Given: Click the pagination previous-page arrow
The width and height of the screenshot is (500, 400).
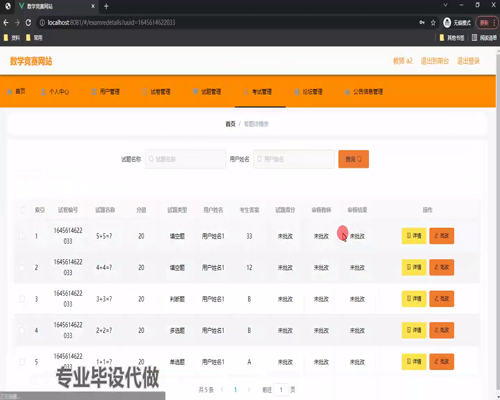Looking at the screenshot, I should click(x=222, y=389).
